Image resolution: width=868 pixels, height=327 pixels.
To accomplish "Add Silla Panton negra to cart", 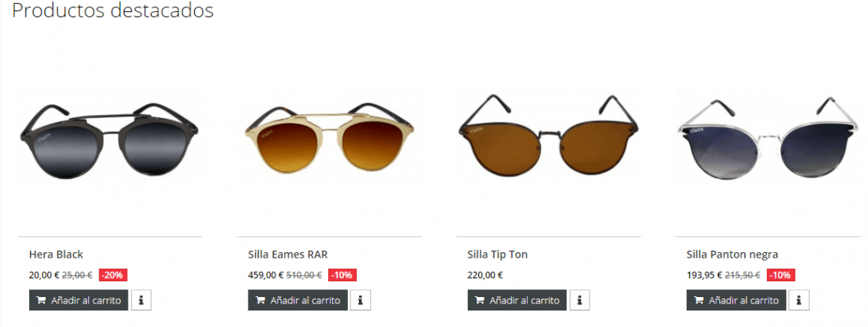I will coord(736,300).
